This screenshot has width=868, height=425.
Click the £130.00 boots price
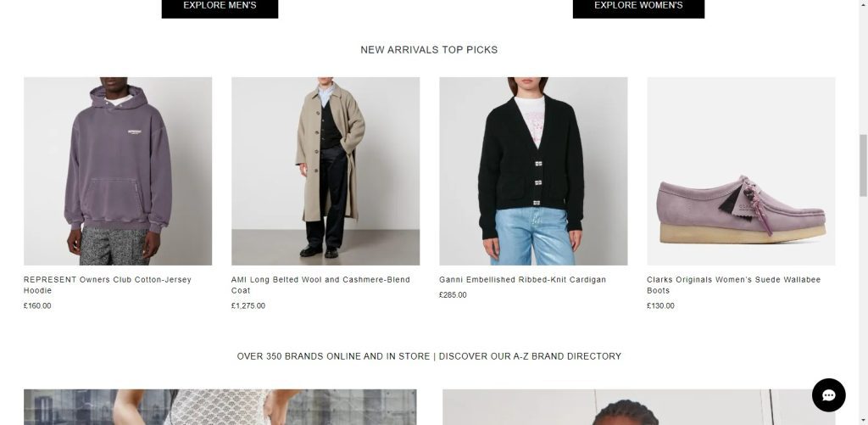[x=660, y=306]
